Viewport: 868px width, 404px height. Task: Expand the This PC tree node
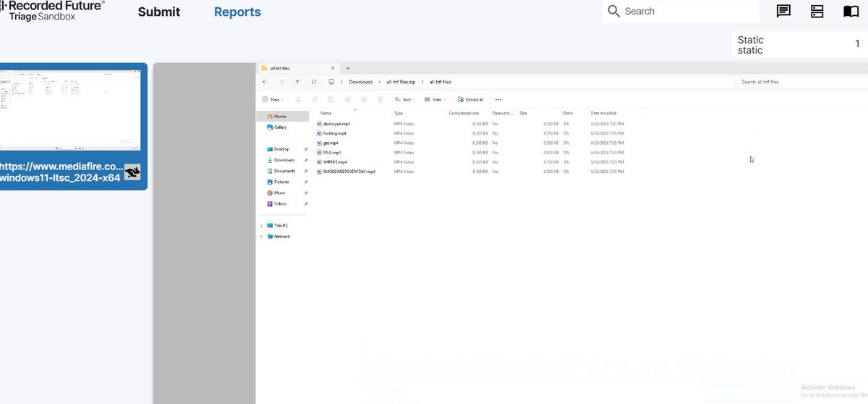pyautogui.click(x=261, y=225)
